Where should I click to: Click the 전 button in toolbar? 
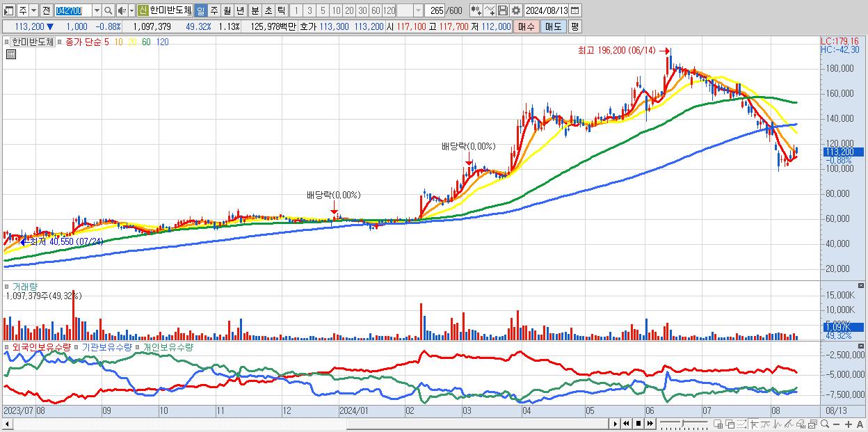[x=46, y=10]
